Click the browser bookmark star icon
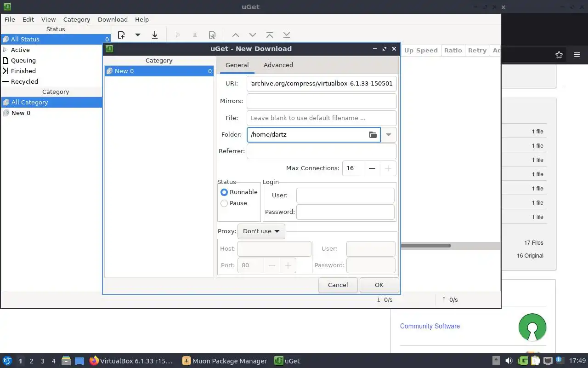Image resolution: width=588 pixels, height=368 pixels. pos(559,55)
